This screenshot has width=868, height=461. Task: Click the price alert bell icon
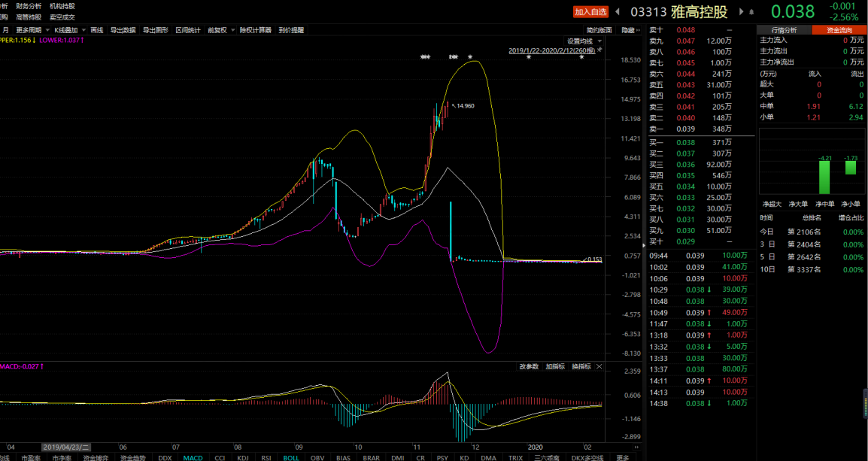pyautogui.click(x=750, y=11)
